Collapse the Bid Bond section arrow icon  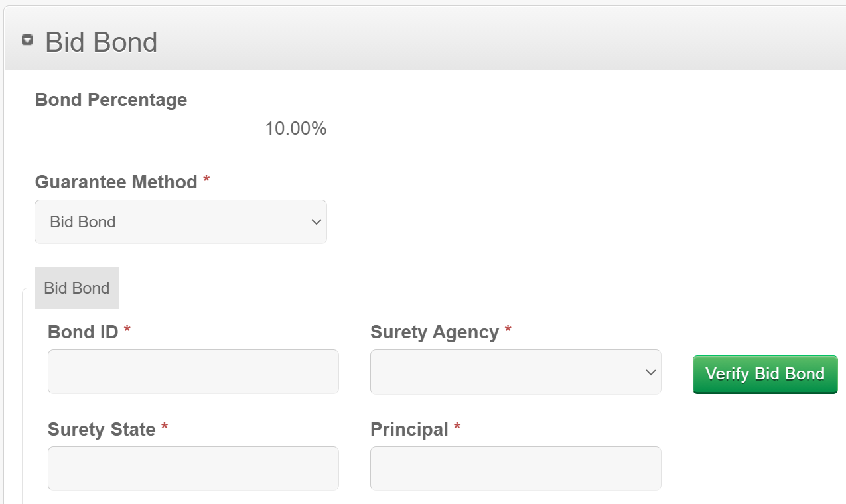pyautogui.click(x=27, y=40)
